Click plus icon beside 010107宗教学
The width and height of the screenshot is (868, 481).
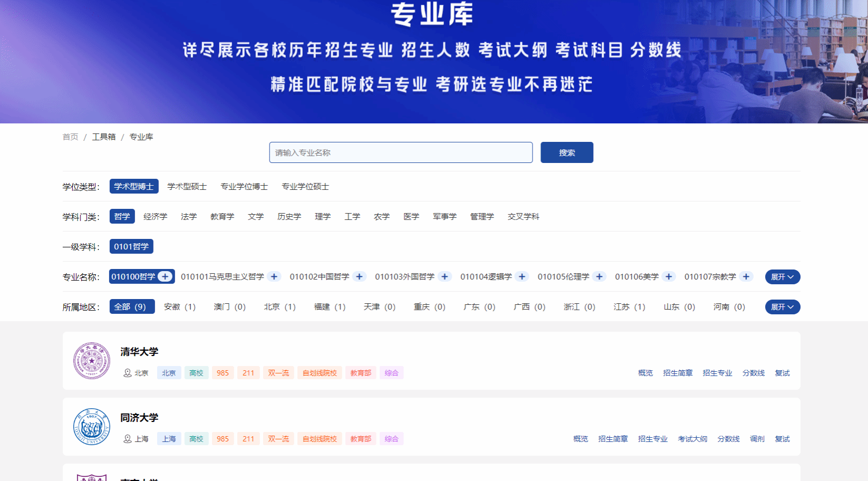746,276
